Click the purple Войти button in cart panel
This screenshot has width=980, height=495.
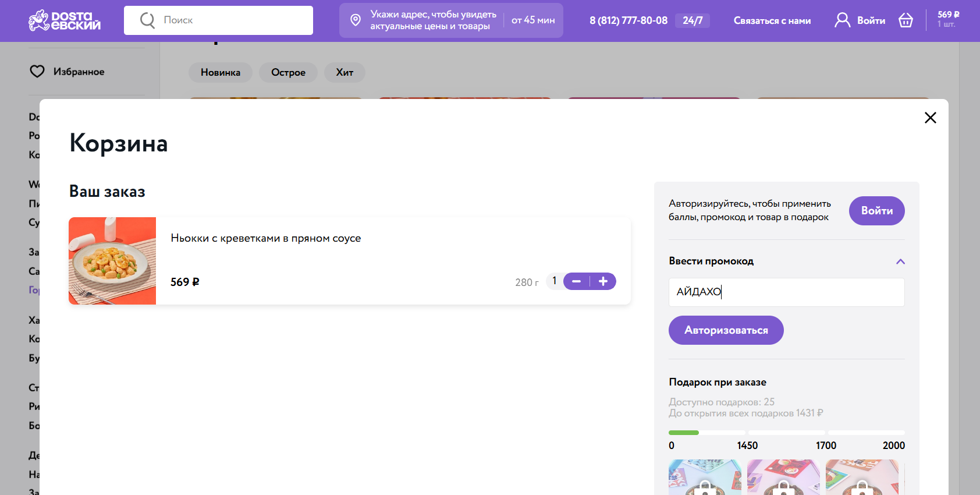(x=877, y=211)
